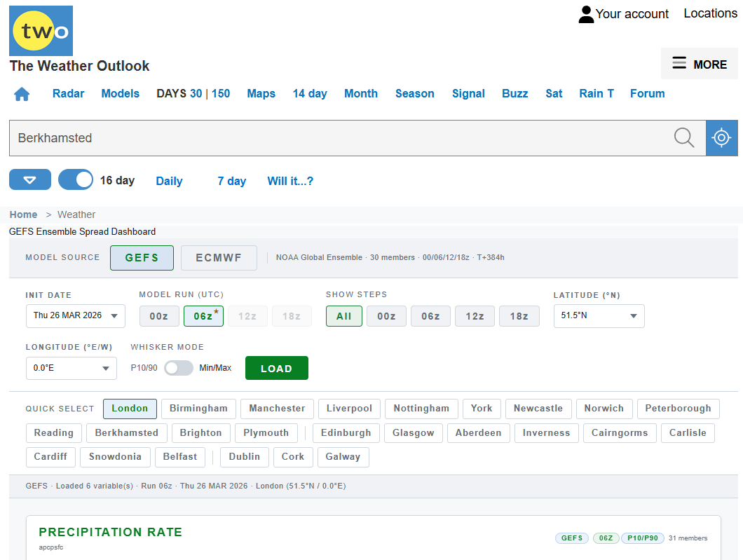Open the Will it...? link
The height and width of the screenshot is (560, 743).
pos(290,181)
